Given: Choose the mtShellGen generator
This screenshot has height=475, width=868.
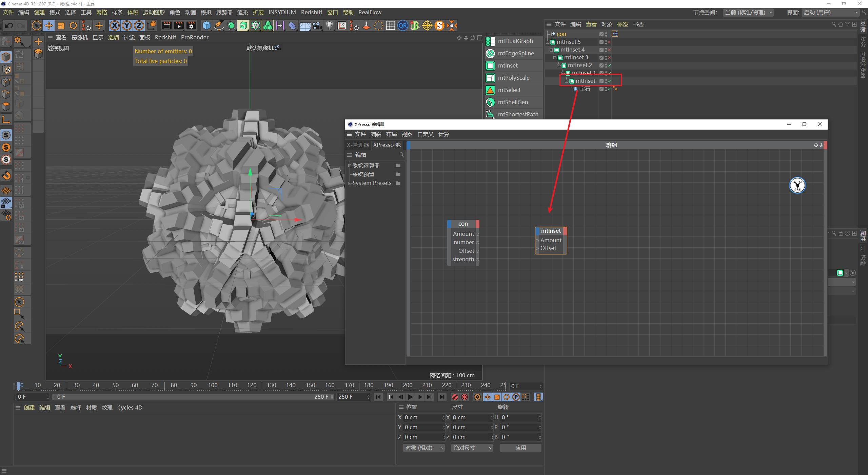Looking at the screenshot, I should 513,102.
